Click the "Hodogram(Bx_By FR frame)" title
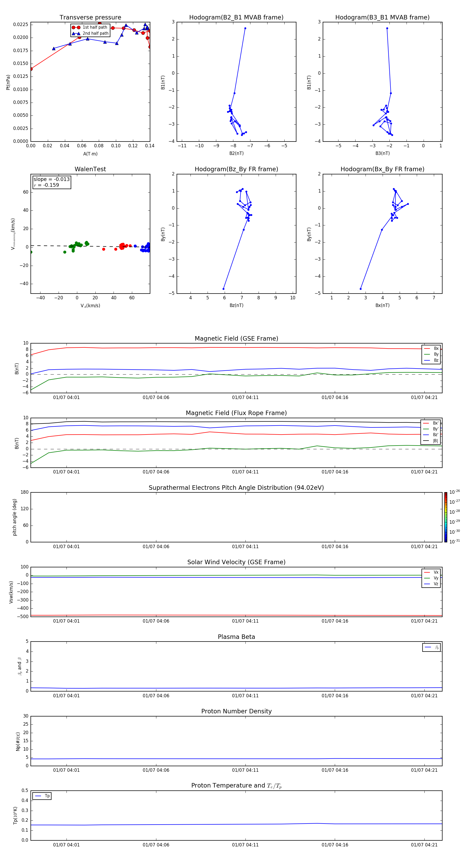The height and width of the screenshot is (868, 473). click(382, 169)
